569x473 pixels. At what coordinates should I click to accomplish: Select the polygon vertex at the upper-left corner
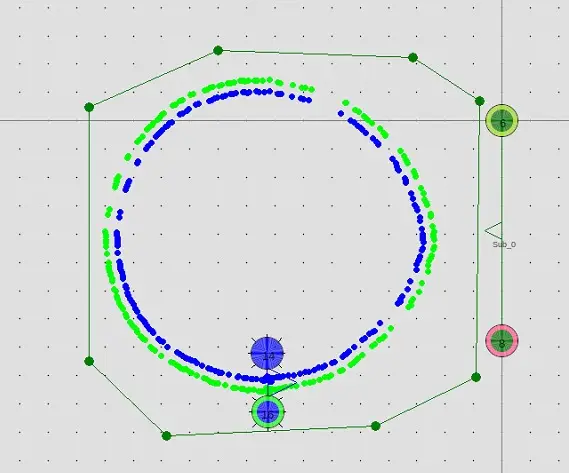pos(89,107)
